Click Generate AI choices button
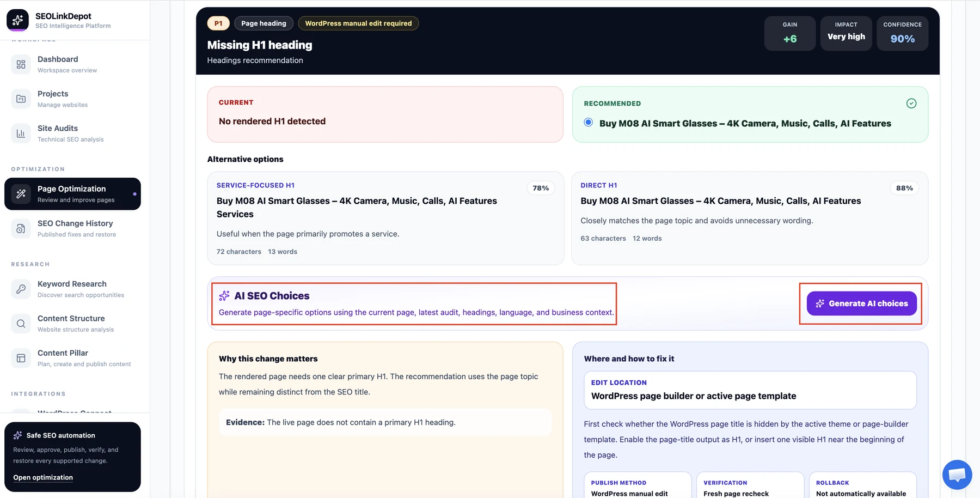The image size is (980, 498). 861,303
